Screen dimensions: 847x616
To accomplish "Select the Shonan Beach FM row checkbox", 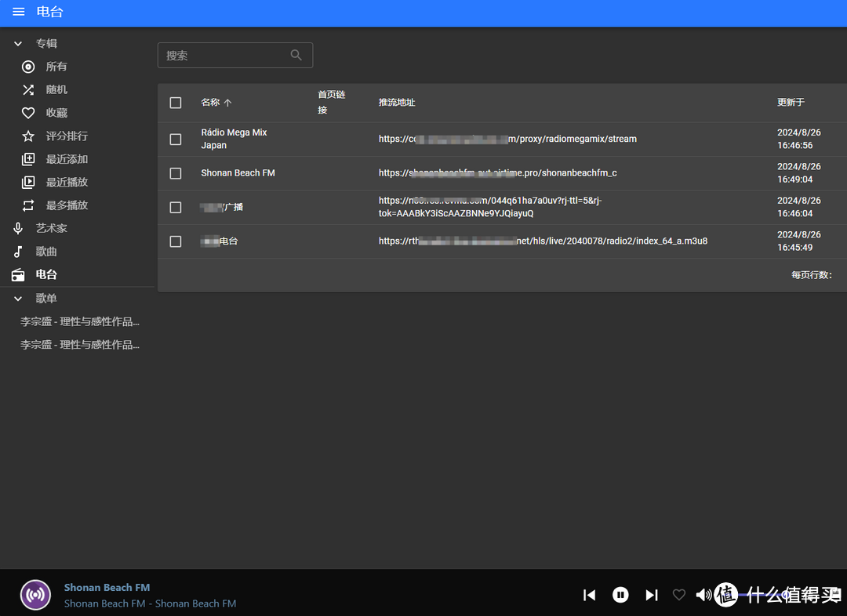I will (x=176, y=173).
